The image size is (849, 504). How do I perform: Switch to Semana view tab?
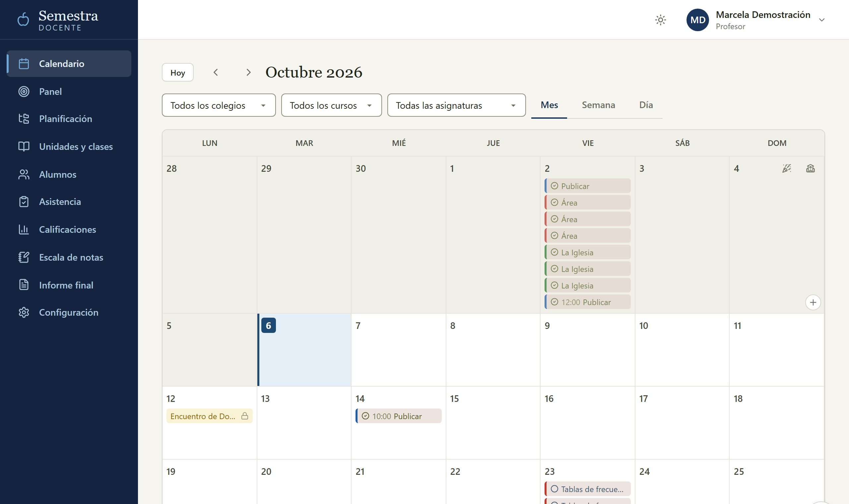[x=598, y=105]
